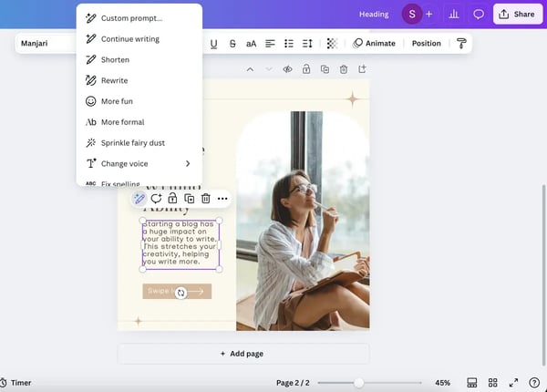Open the insights bar chart icon
The width and height of the screenshot is (547, 392).
point(453,15)
